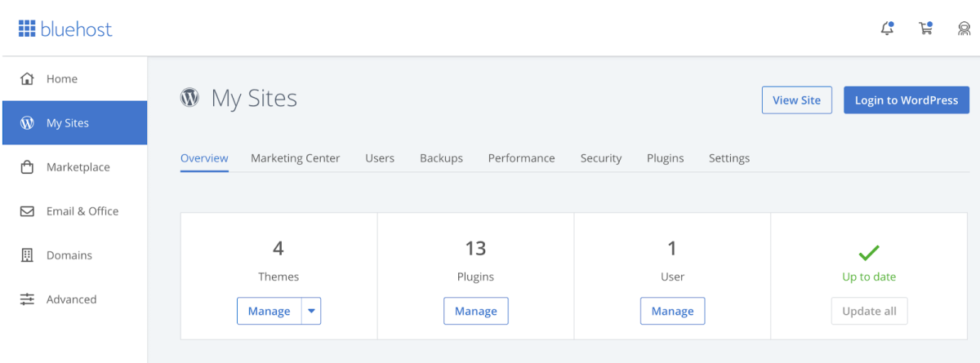Click the View Site button
Viewport: 980px width, 363px height.
tap(796, 100)
